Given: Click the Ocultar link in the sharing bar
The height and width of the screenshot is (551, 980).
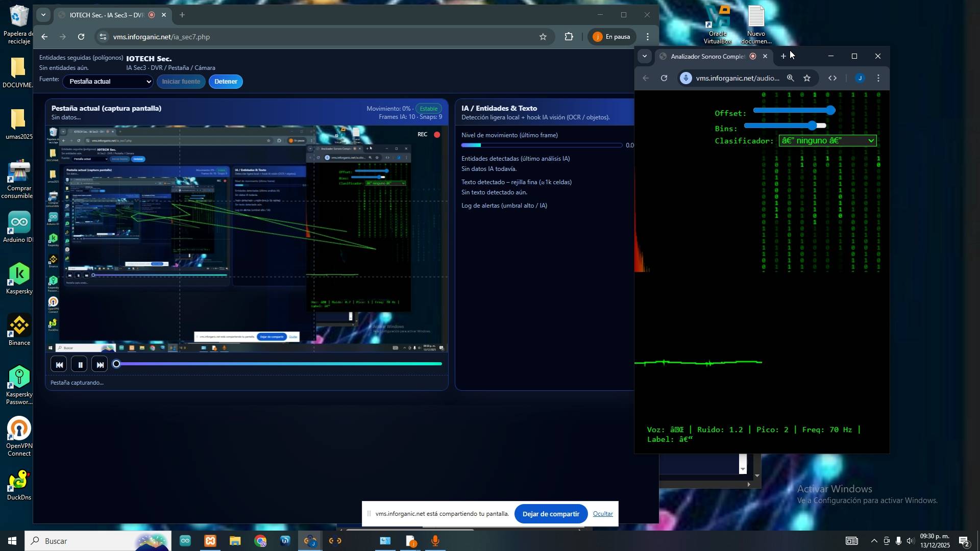Looking at the screenshot, I should coord(602,514).
